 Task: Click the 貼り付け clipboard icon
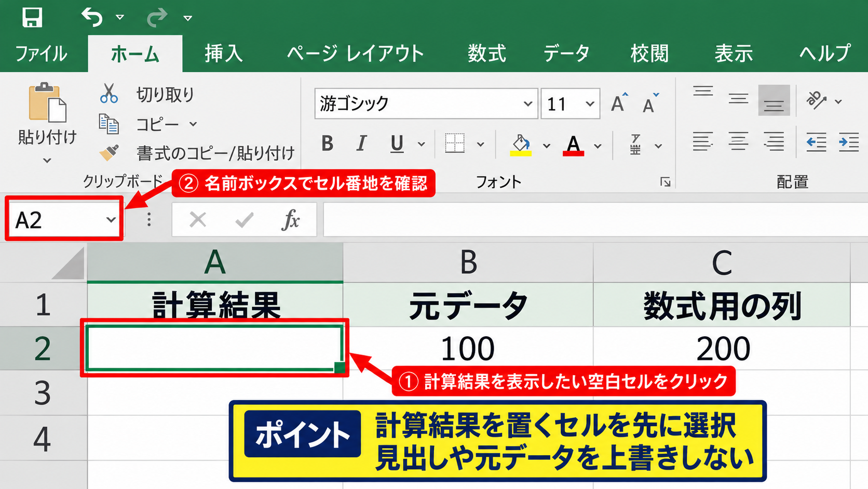tap(47, 102)
